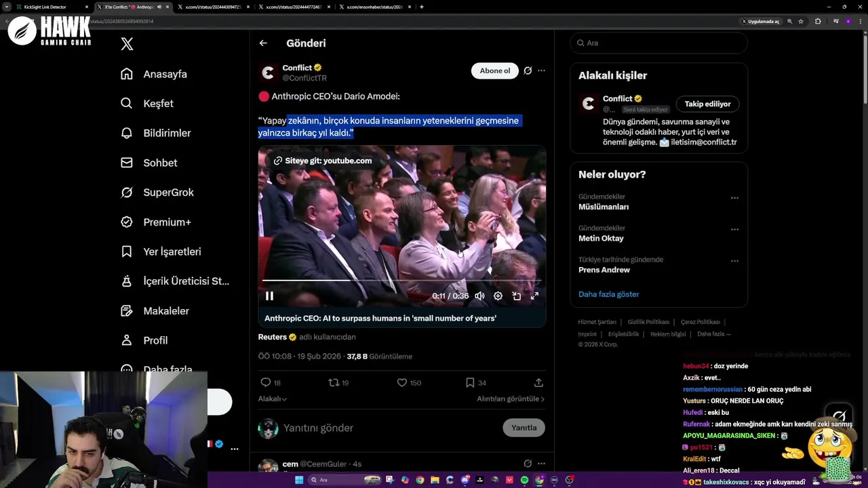The height and width of the screenshot is (488, 868).
Task: Click the Keşfet magnifier icon
Action: [x=127, y=104]
